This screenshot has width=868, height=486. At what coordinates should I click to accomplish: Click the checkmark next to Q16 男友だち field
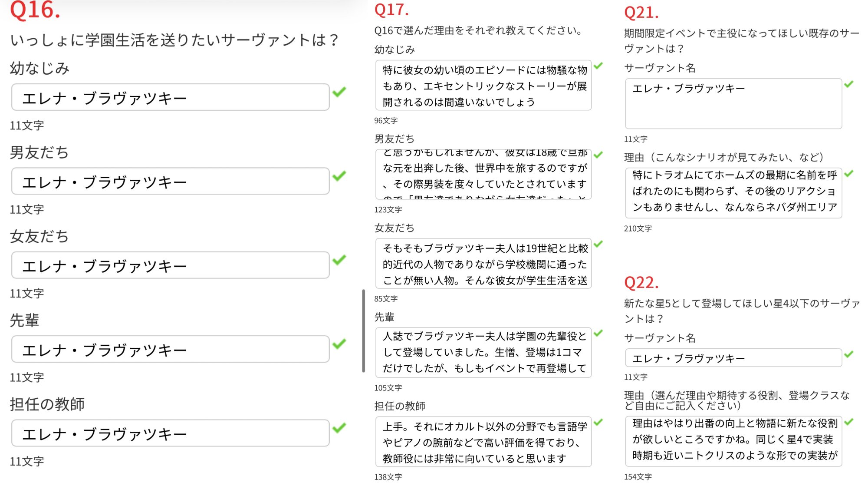coord(339,176)
